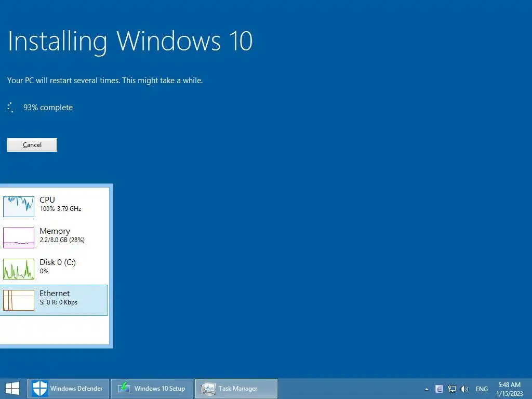Click the 'Installing Windows 10' heading

pyautogui.click(x=130, y=42)
